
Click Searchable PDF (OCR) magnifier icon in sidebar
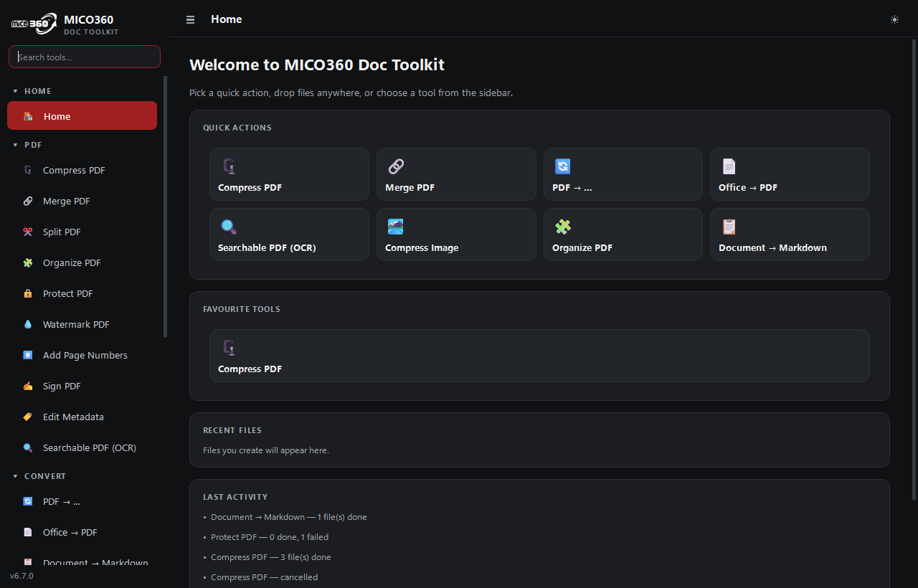pos(28,448)
